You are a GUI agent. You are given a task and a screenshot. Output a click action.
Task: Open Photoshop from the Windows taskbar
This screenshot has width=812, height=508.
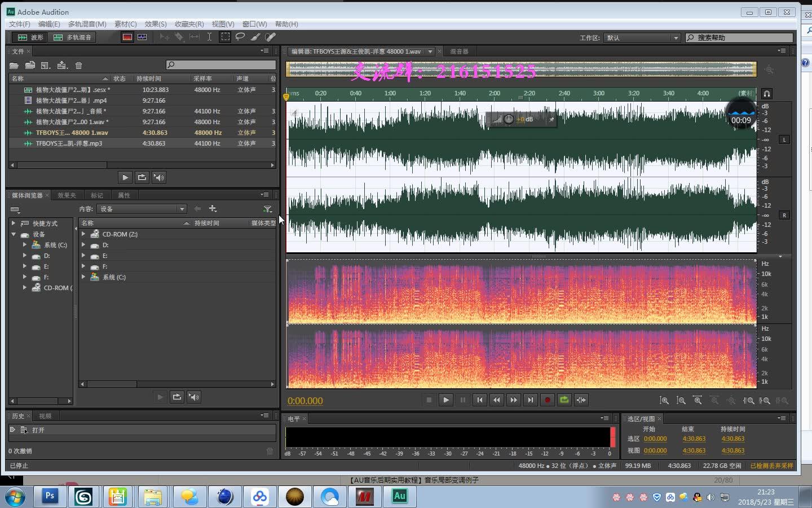[50, 496]
